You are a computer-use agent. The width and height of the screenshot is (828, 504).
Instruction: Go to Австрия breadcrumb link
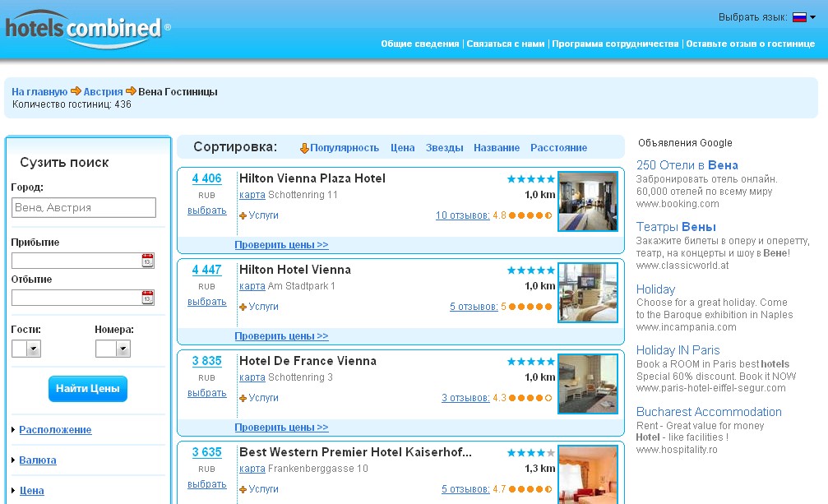(x=103, y=92)
